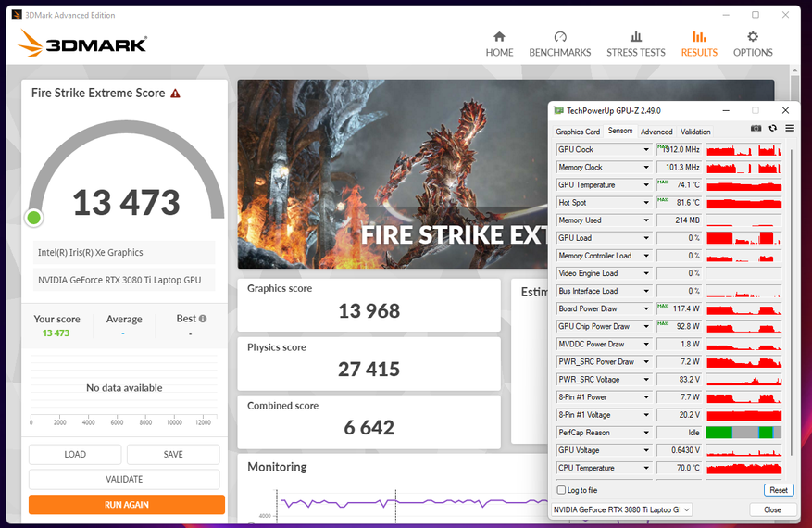
Task: Open the GPU-Z hamburger menu
Action: pyautogui.click(x=790, y=128)
